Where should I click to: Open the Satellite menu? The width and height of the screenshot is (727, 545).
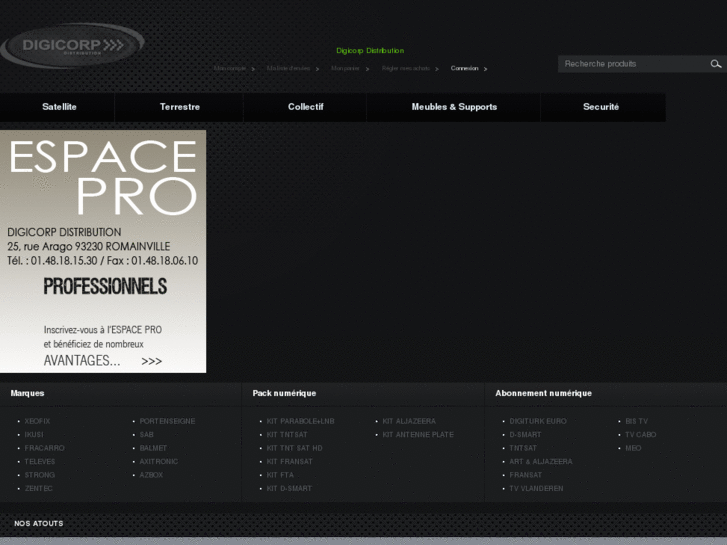point(59,107)
